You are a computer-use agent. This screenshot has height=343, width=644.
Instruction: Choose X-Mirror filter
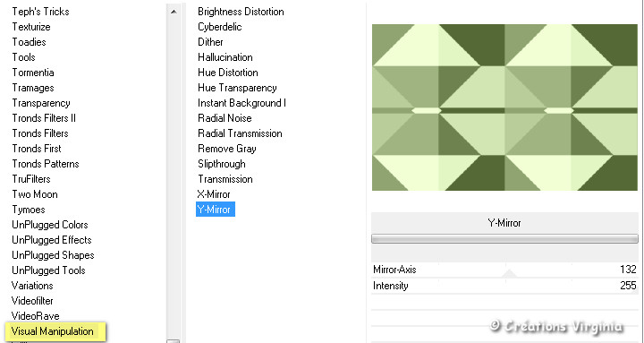click(214, 194)
